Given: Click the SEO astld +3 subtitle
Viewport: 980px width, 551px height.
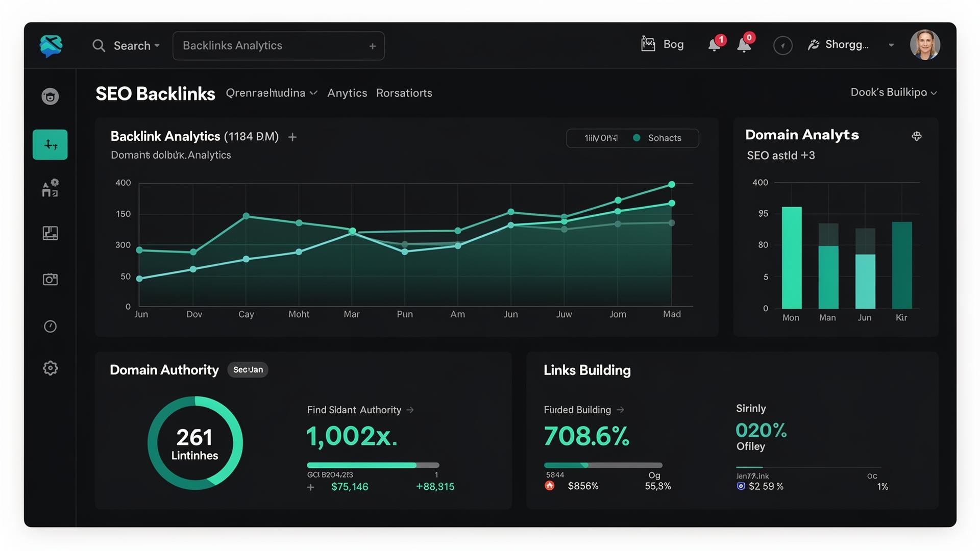Looking at the screenshot, I should coord(781,156).
